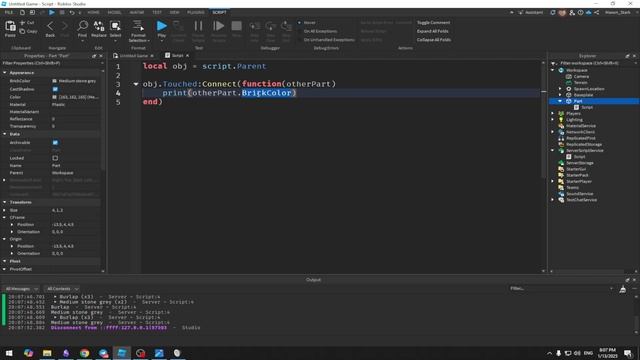Collapse the Data properties section
Screen dimensions: 640x360
(4, 134)
